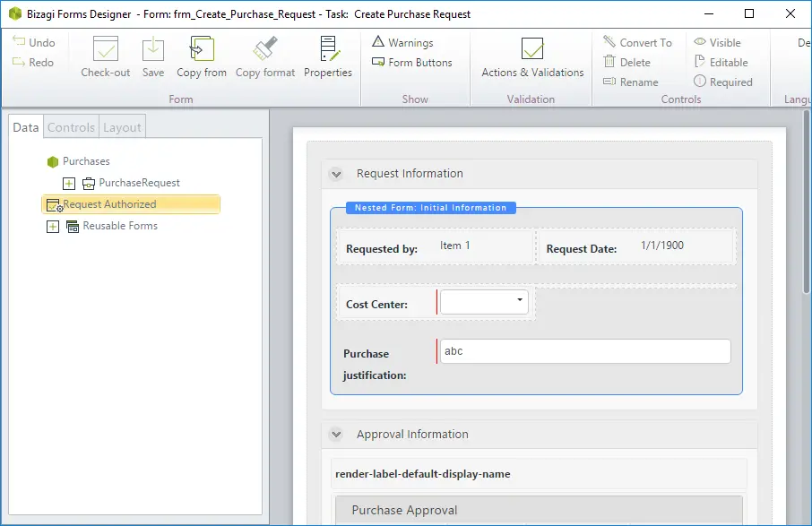Switch to the Layout tab
This screenshot has height=526, width=812.
click(122, 127)
